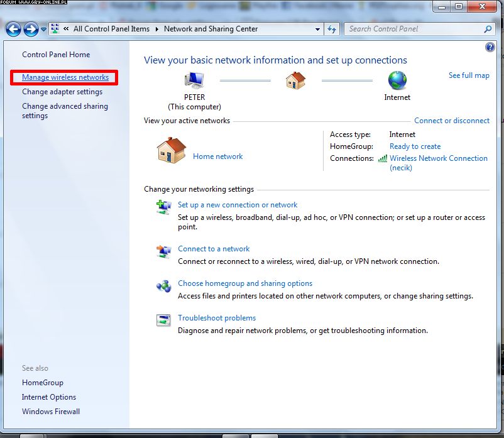The height and width of the screenshot is (438, 504).
Task: Open the recent pages dropdown arrow
Action: 43,30
